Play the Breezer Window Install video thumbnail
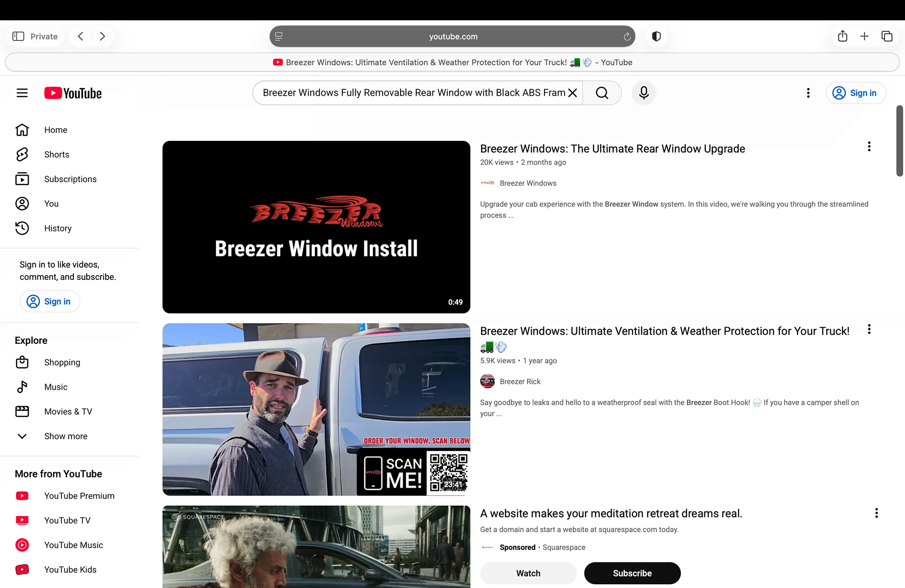 (316, 227)
